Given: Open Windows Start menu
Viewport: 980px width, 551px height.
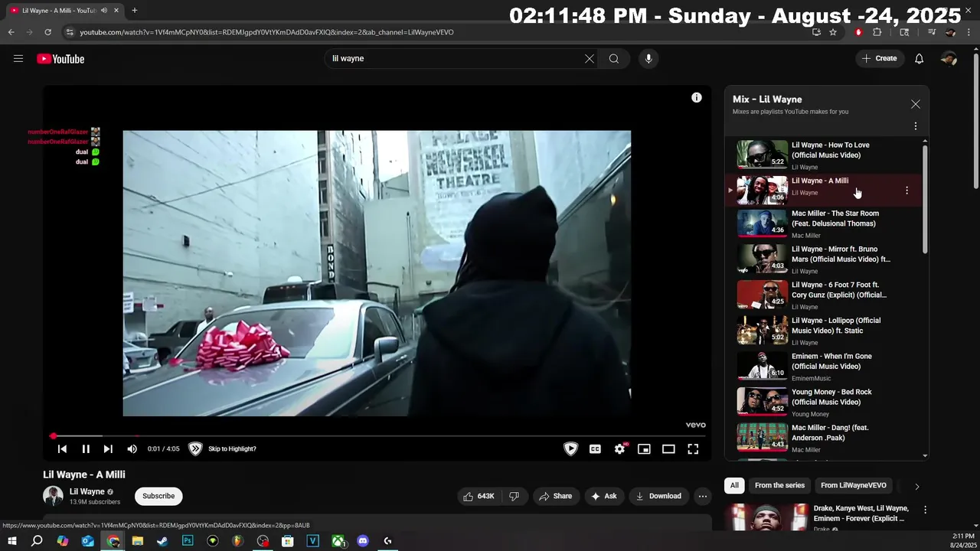Looking at the screenshot, I should pyautogui.click(x=12, y=541).
